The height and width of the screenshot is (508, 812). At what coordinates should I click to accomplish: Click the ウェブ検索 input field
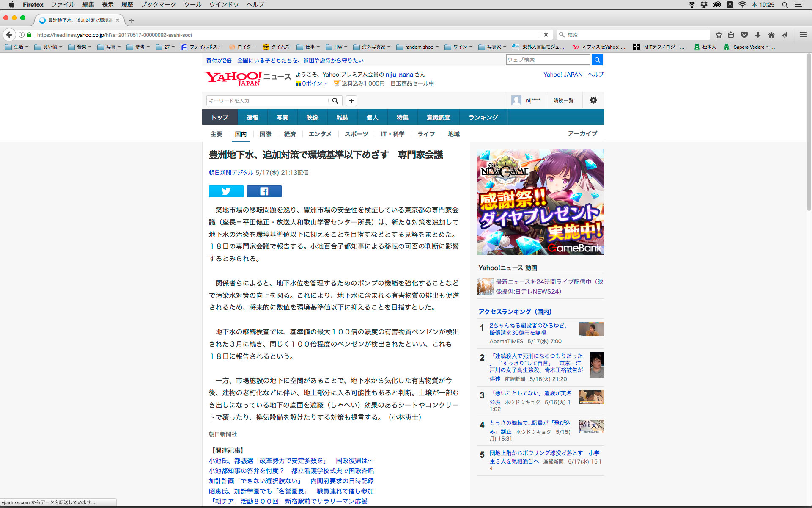(547, 60)
